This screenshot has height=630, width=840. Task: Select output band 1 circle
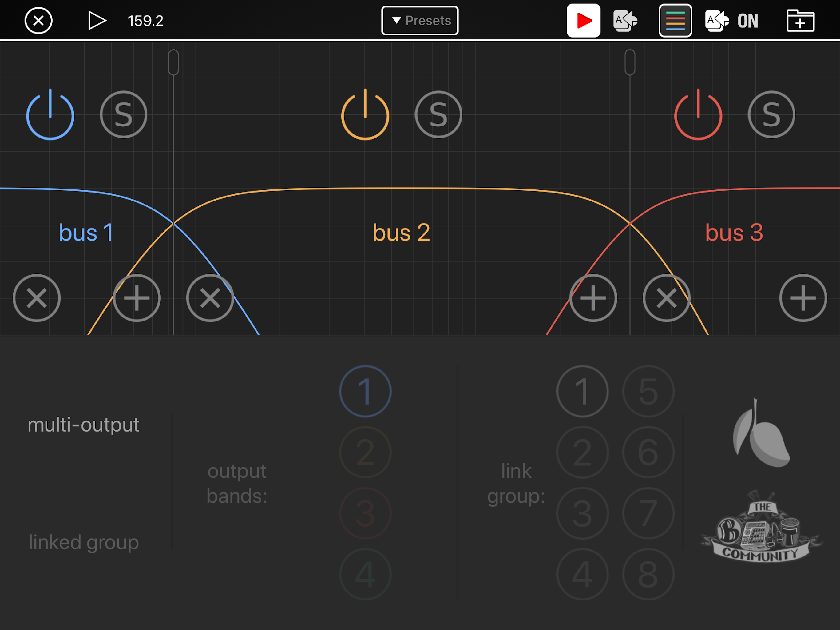pos(365,391)
